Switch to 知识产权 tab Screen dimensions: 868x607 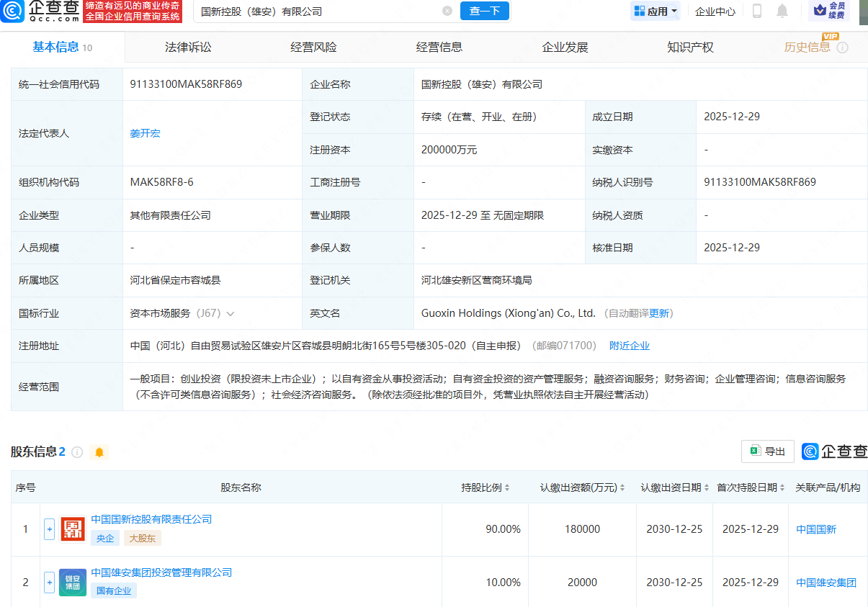point(690,48)
